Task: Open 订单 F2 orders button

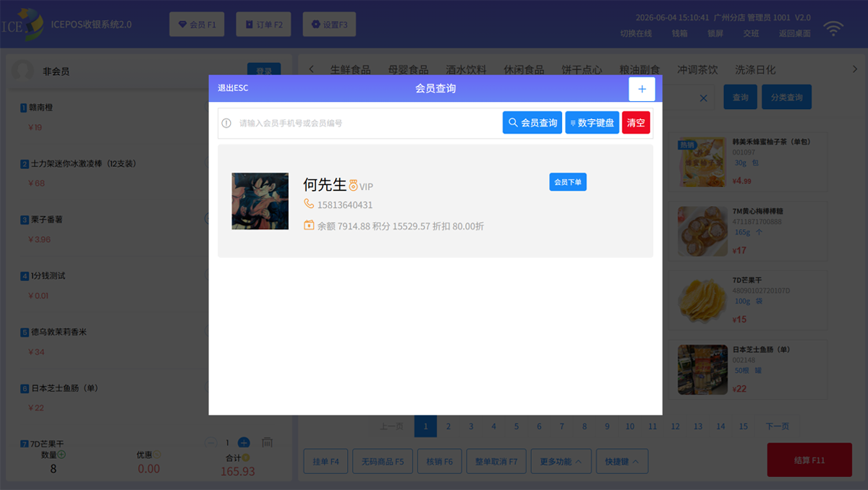Action: (x=263, y=25)
